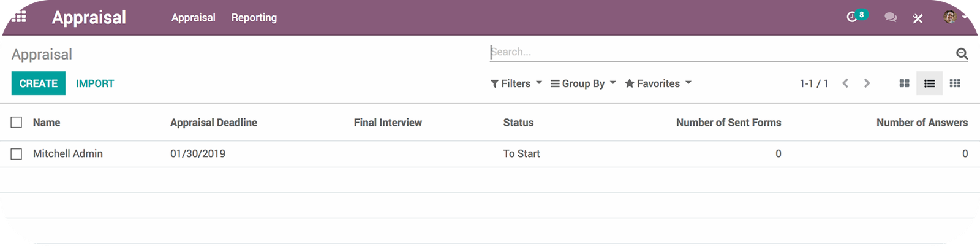Switch to list view
The image size is (980, 246).
pyautogui.click(x=929, y=83)
